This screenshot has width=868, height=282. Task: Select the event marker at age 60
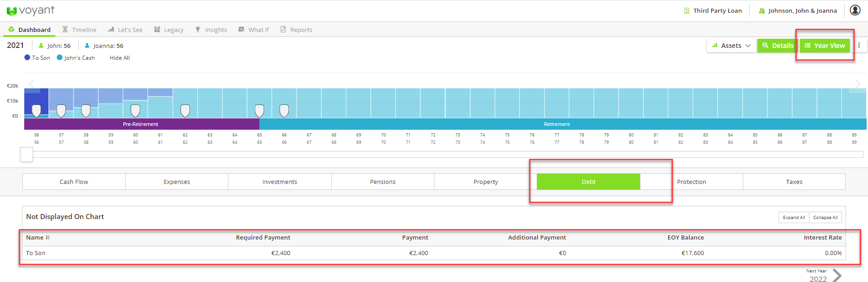[x=135, y=110]
